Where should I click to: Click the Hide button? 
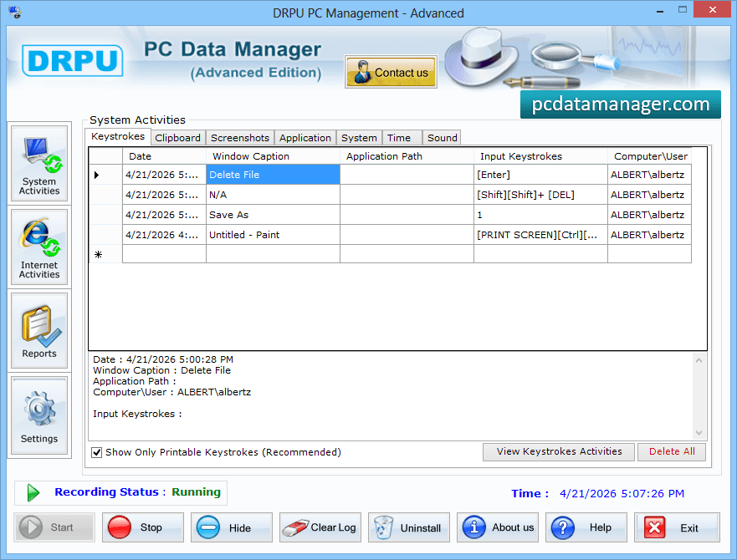pos(232,527)
